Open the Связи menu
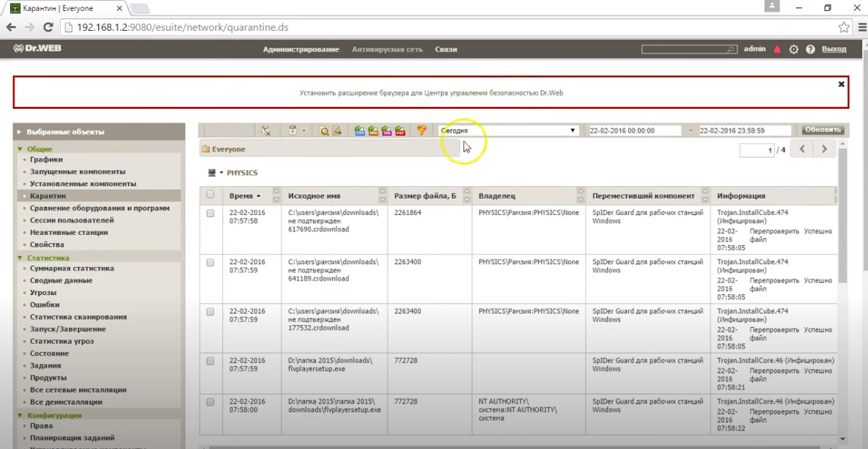The height and width of the screenshot is (449, 868). (446, 49)
